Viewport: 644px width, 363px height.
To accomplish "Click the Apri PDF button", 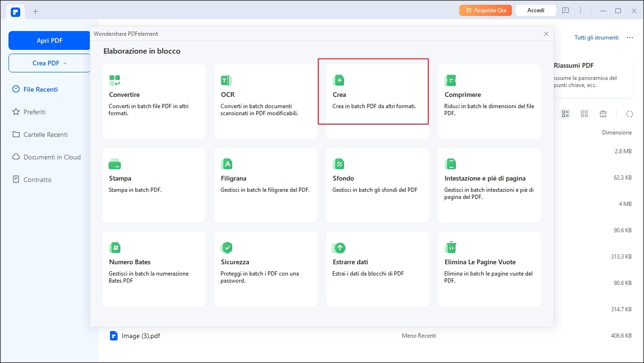I will tap(49, 40).
